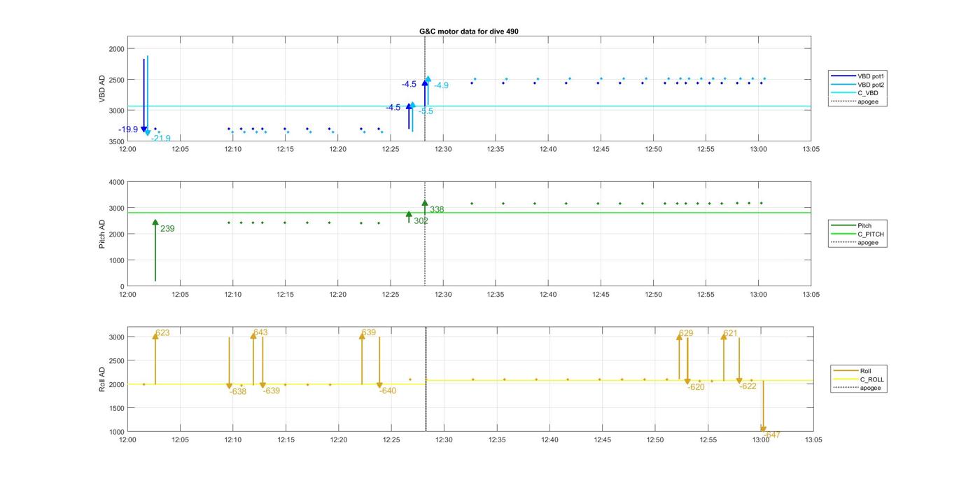The image size is (980, 485).
Task: Click the 'VBD AD' y-axis label
Action: click(x=102, y=89)
